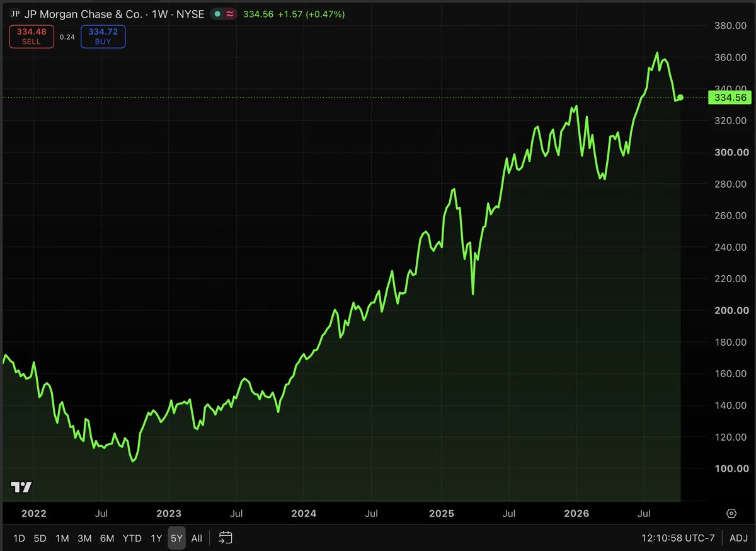Click the 2025 label on the time axis
The width and height of the screenshot is (756, 551).
click(x=441, y=513)
